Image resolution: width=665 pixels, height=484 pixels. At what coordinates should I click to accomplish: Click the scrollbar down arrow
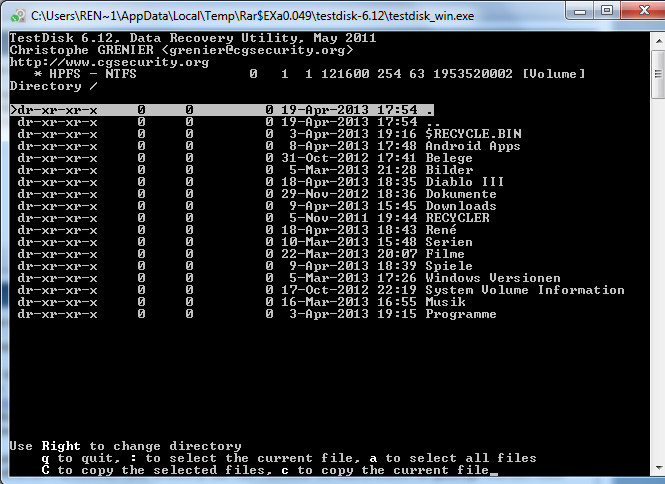pos(658,468)
